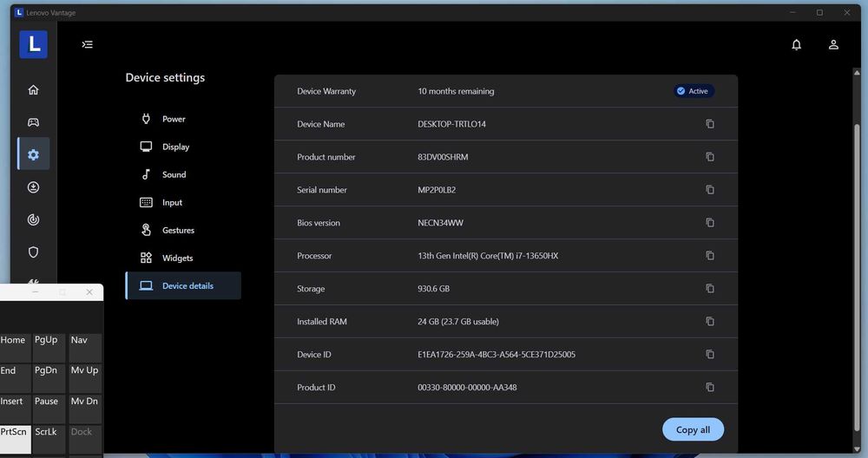
Task: Copy the Serial number value
Action: pos(710,190)
